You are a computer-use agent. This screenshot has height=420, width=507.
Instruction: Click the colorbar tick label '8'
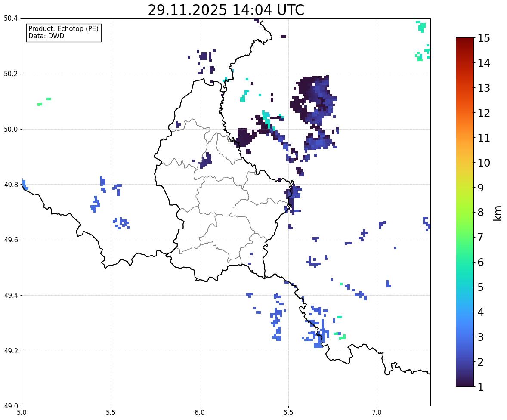480,213
